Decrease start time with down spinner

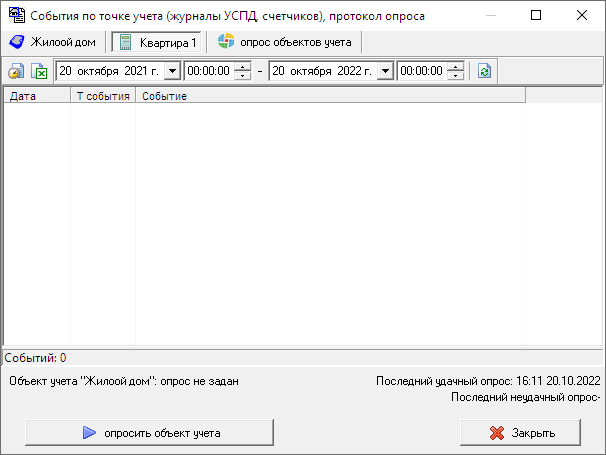click(243, 75)
